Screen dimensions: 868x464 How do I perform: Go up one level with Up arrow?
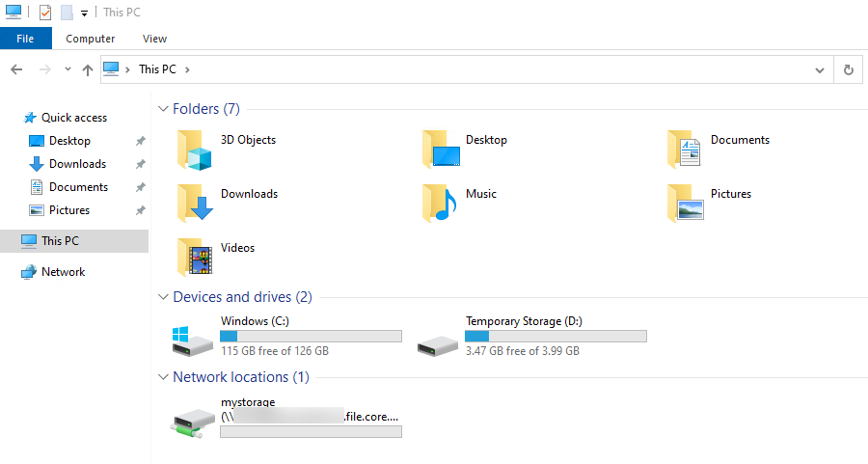[x=88, y=69]
